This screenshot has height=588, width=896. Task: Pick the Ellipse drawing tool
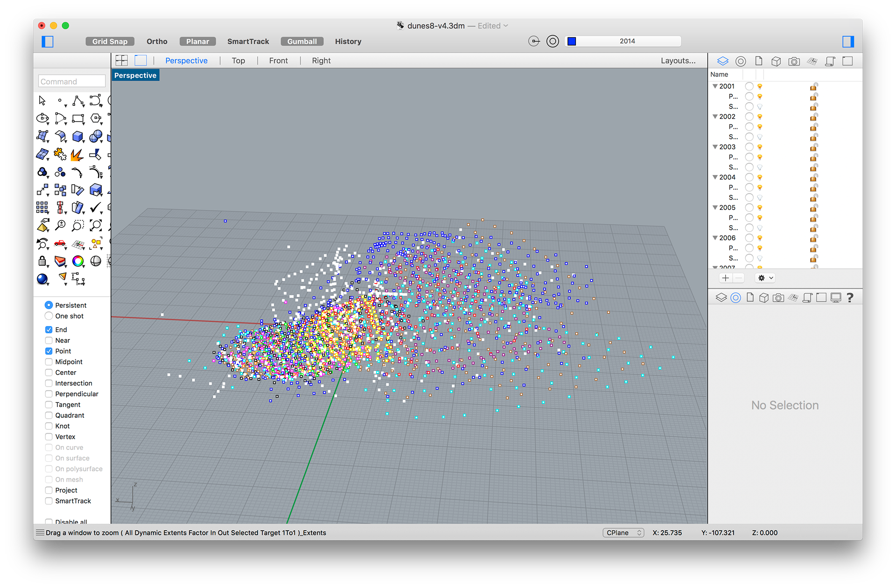pos(42,118)
